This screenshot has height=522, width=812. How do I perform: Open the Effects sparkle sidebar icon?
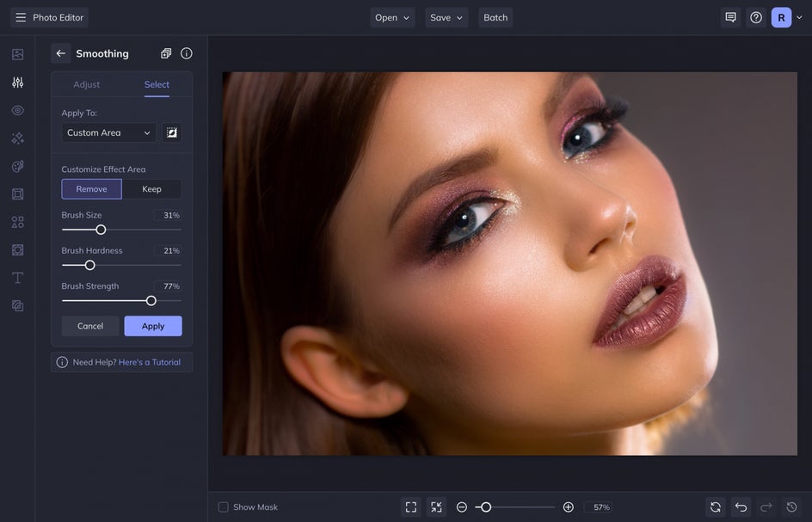pyautogui.click(x=17, y=138)
